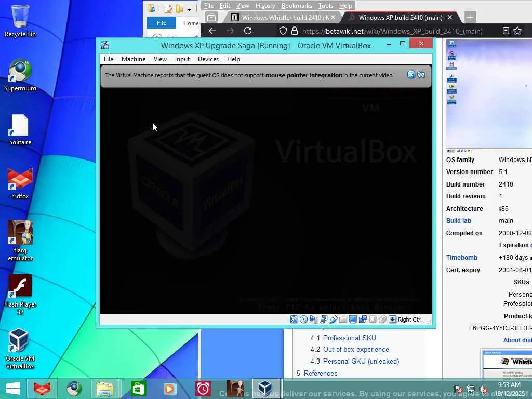532x399 pixels.
Task: Click the display indicator in VirtualBox status bar
Action: tap(353, 320)
